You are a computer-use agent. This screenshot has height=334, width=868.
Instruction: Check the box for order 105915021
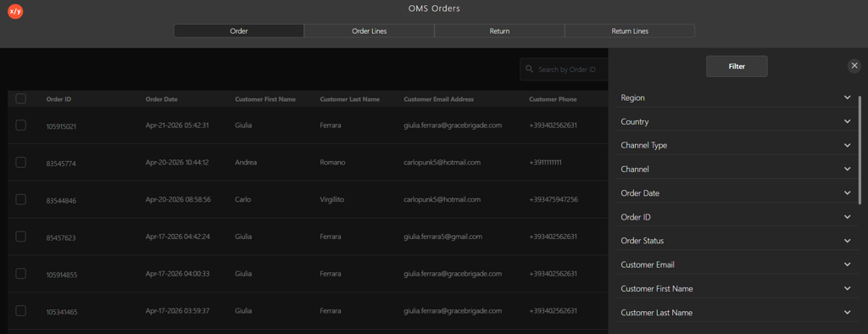(x=21, y=125)
